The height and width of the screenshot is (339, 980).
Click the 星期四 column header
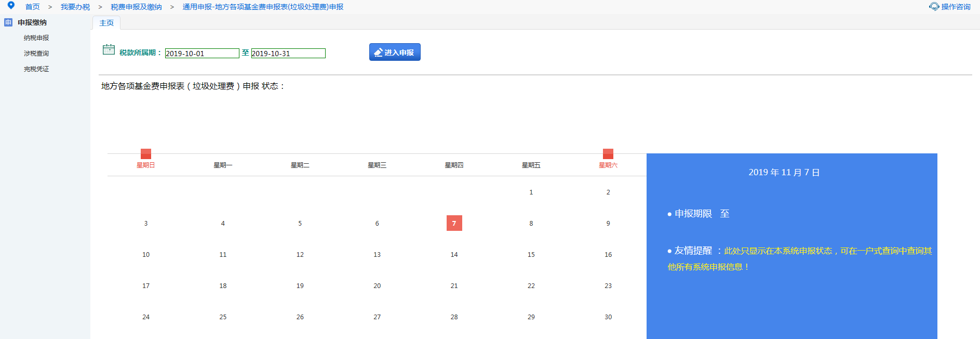click(x=454, y=165)
